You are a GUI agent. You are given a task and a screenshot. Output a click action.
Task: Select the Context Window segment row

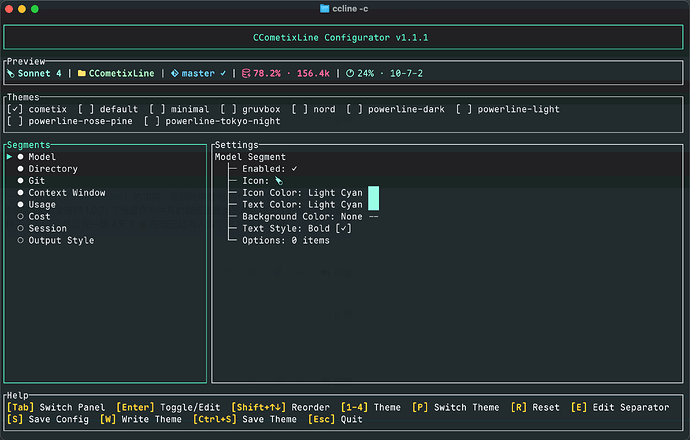click(105, 192)
